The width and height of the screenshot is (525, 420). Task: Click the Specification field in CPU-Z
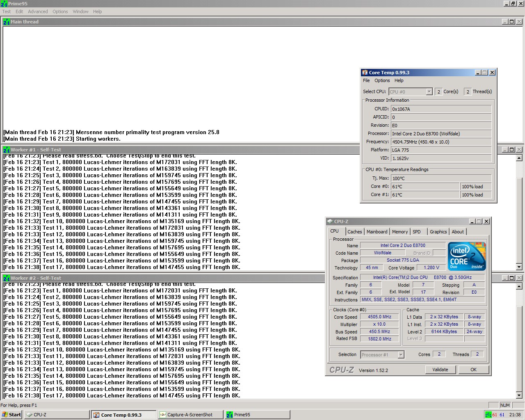coord(422,277)
